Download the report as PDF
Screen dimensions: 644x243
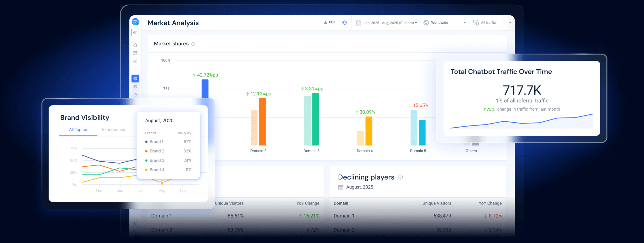330,22
